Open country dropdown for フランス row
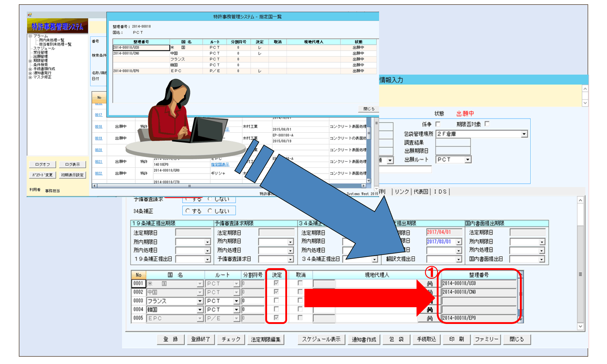This screenshot has height=364, width=607. [x=200, y=301]
